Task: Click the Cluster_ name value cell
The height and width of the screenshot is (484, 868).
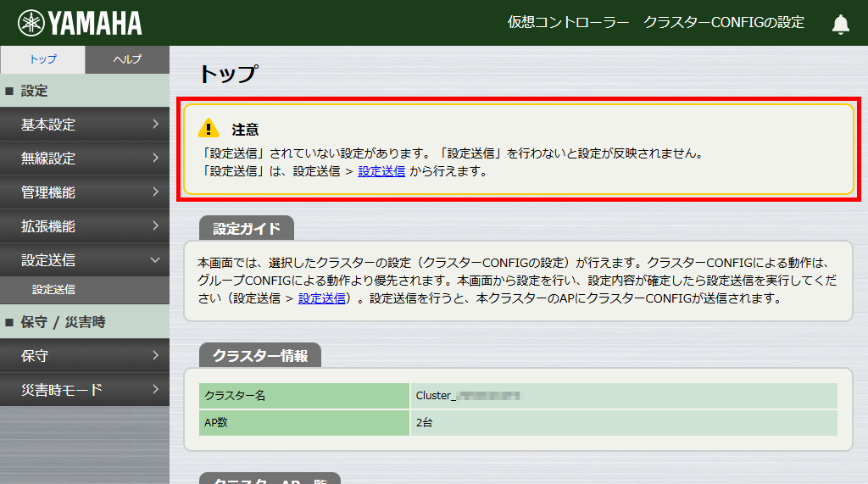Action: tap(624, 395)
